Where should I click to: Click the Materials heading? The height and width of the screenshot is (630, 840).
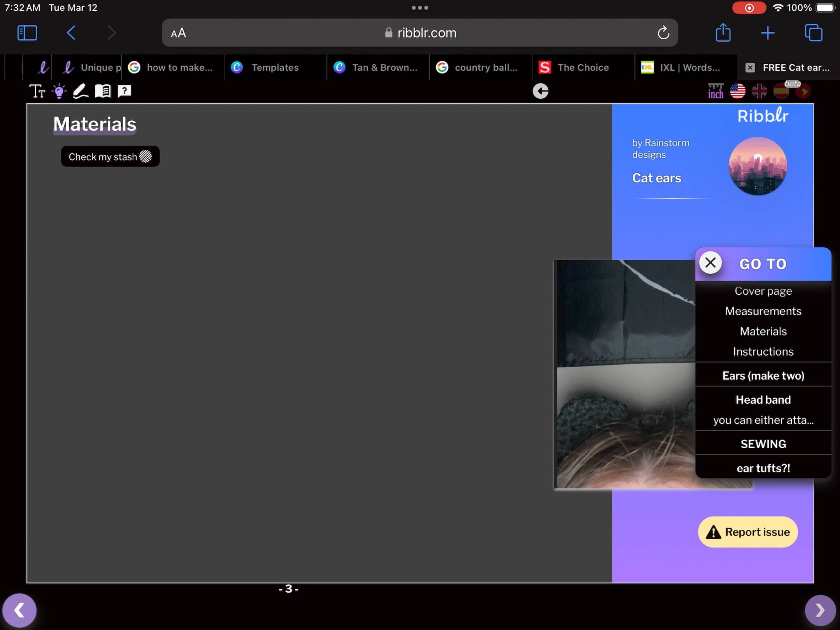[94, 124]
